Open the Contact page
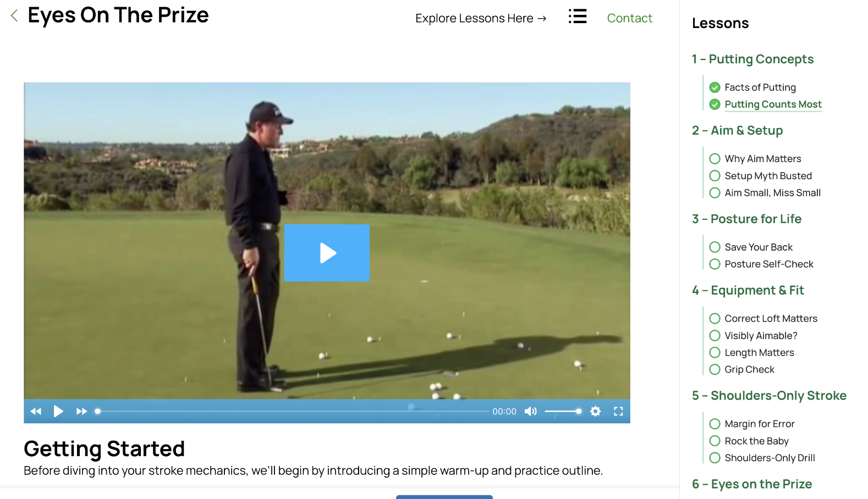The width and height of the screenshot is (868, 499). click(x=629, y=18)
